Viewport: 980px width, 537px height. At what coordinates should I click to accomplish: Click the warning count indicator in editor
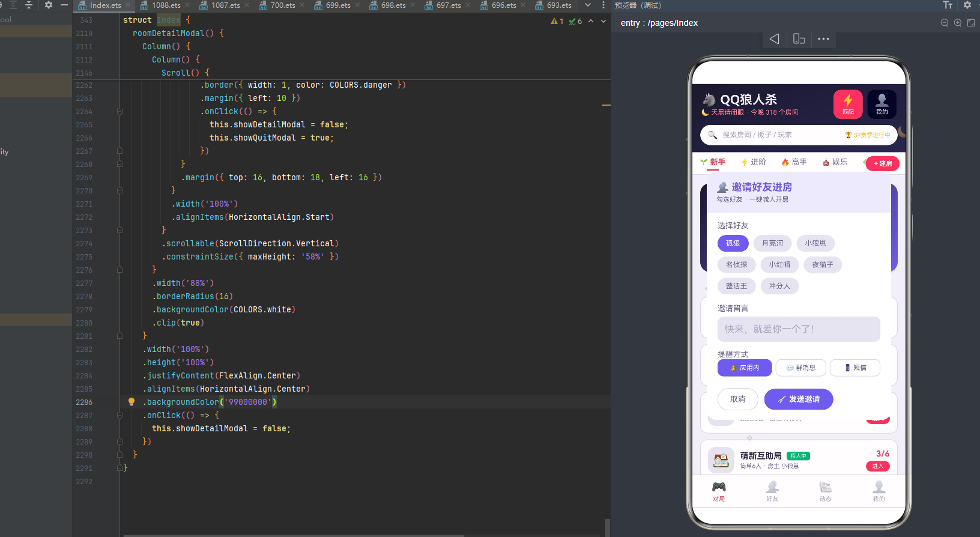coord(557,21)
